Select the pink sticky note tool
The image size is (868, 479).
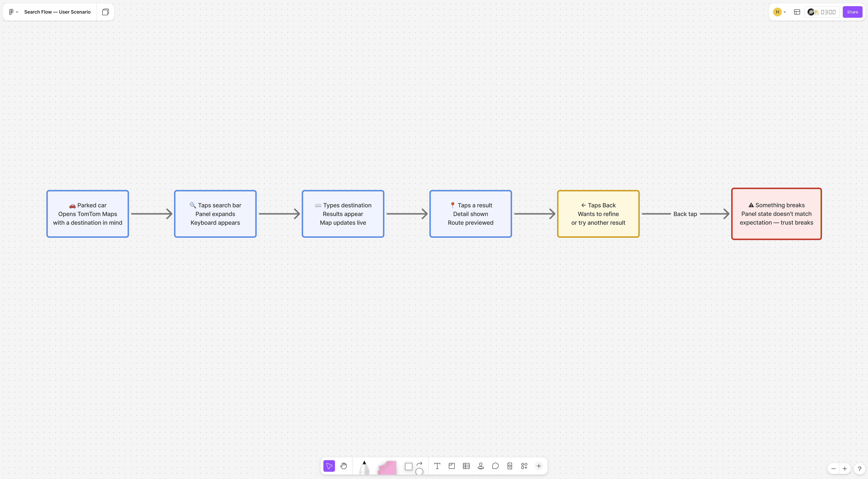pos(387,468)
